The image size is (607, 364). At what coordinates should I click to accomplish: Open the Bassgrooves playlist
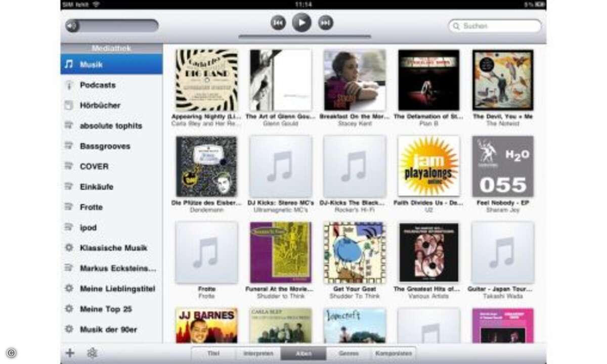(x=111, y=146)
